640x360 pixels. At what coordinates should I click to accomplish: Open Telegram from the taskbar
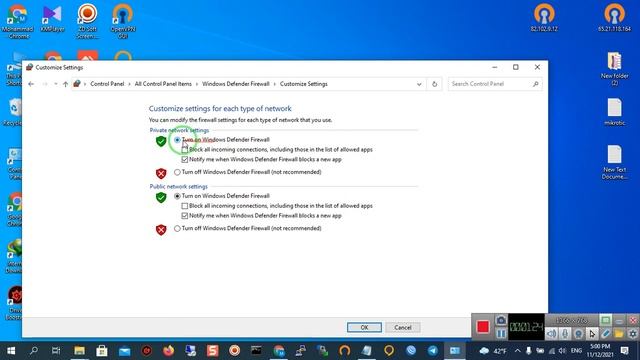tap(433, 351)
